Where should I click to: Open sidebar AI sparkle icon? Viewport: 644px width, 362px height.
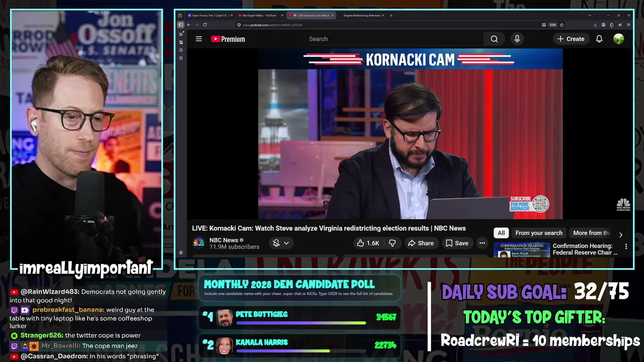181,34
